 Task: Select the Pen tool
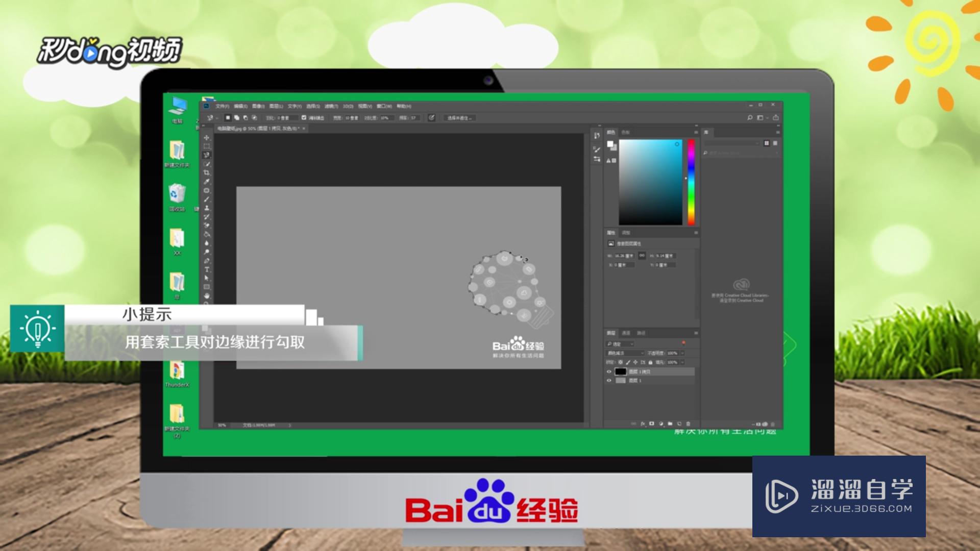[207, 261]
